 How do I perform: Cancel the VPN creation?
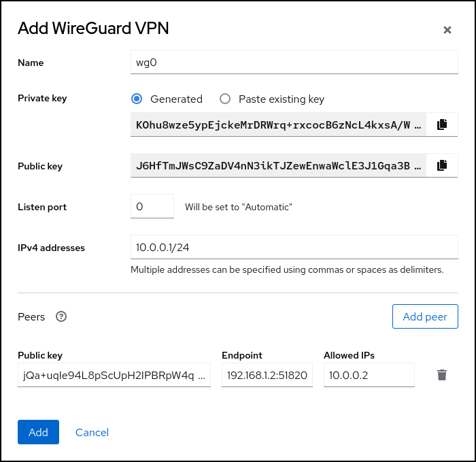[92, 432]
